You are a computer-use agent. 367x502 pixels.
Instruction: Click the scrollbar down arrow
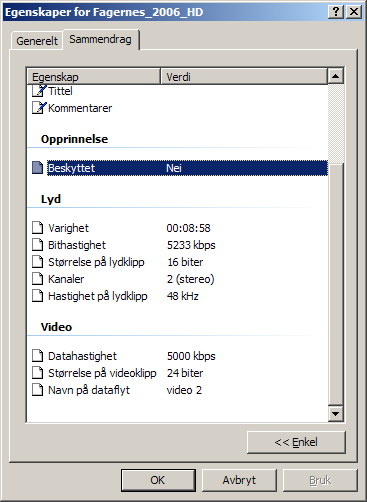coord(335,414)
